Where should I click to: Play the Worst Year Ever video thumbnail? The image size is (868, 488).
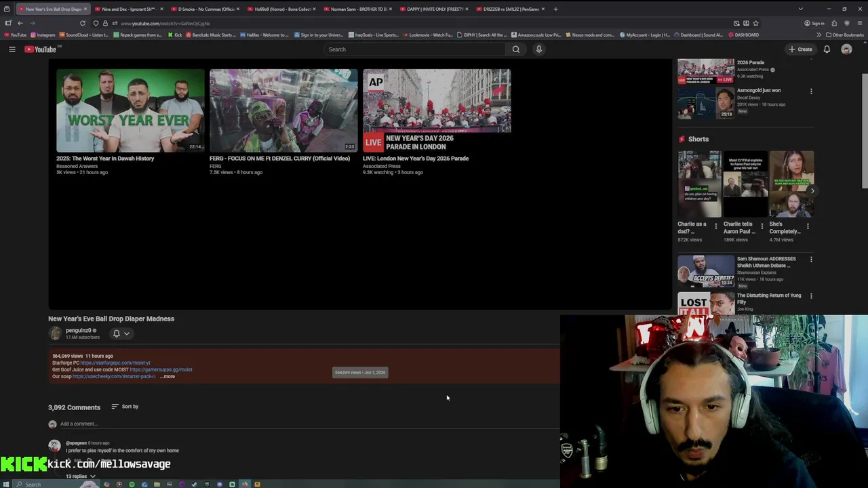coord(130,110)
